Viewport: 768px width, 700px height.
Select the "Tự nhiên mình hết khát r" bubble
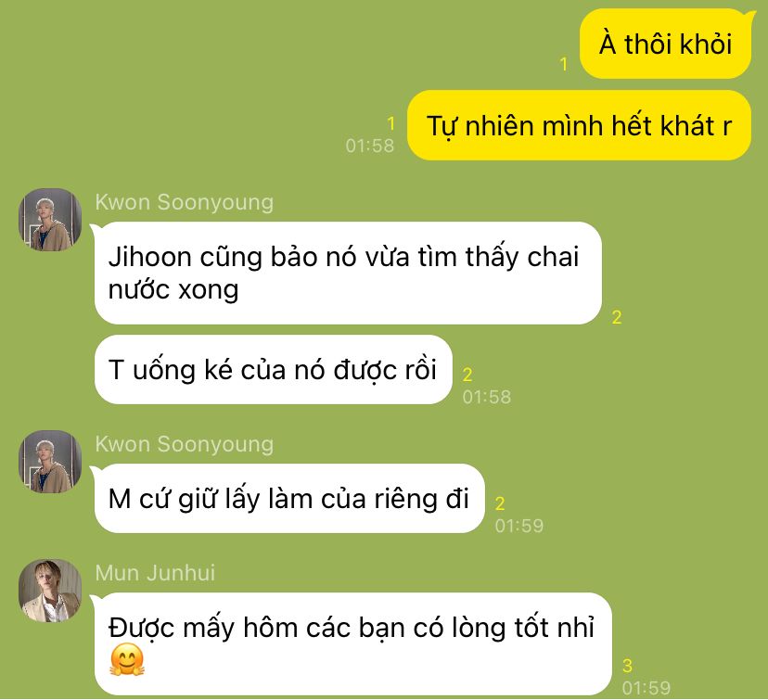tap(579, 125)
